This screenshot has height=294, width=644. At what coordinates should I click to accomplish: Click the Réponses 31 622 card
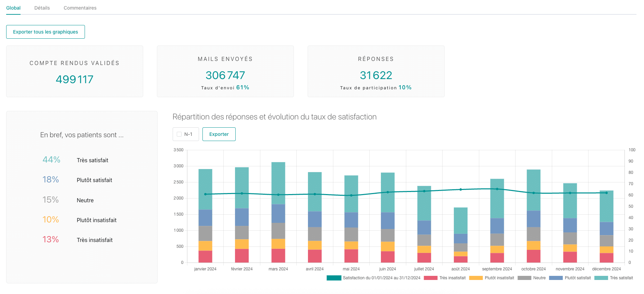pyautogui.click(x=376, y=71)
